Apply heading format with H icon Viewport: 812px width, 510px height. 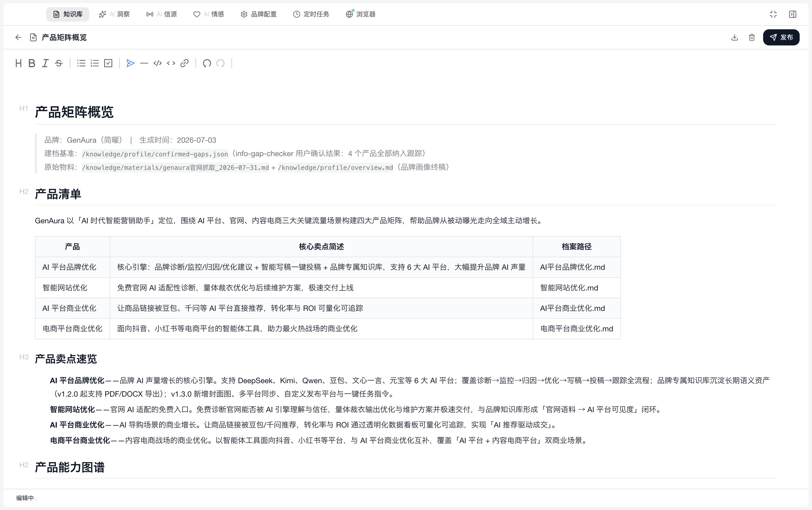19,63
